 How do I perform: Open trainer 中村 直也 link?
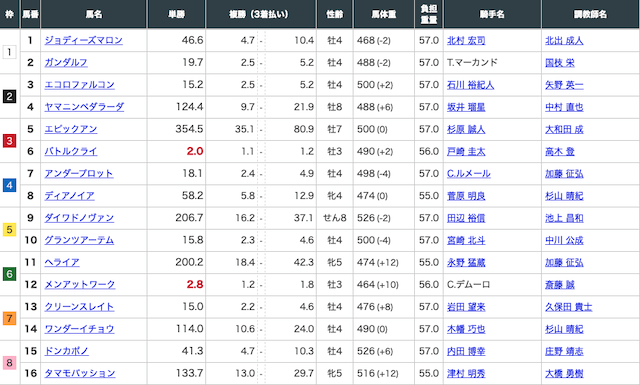[x=564, y=107]
